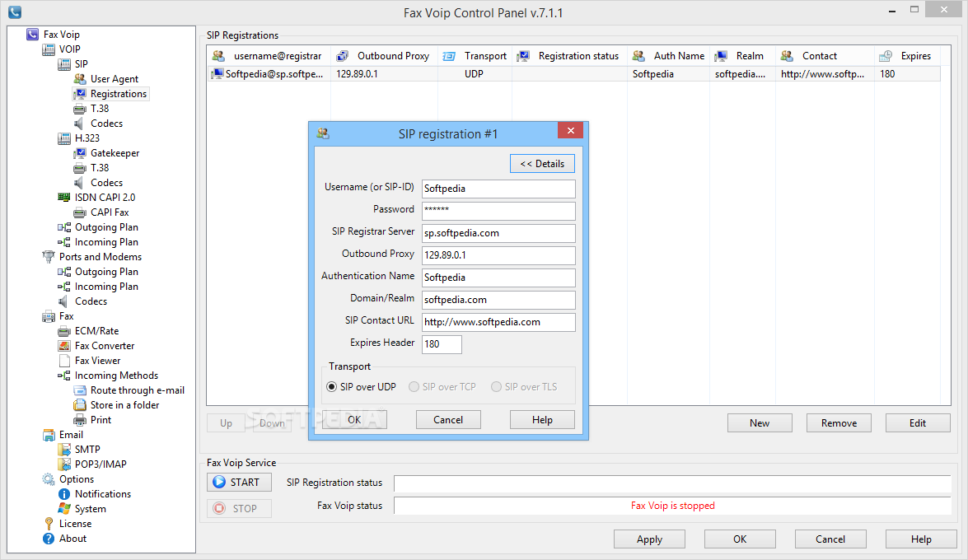Click the Expires Header field
The height and width of the screenshot is (560, 968).
(x=442, y=344)
